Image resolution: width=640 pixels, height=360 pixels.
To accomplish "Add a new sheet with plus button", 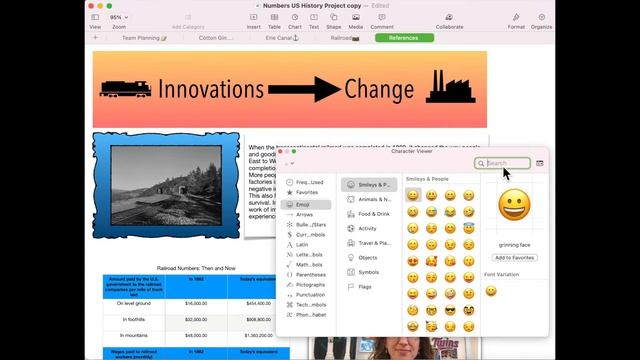I will (x=96, y=38).
